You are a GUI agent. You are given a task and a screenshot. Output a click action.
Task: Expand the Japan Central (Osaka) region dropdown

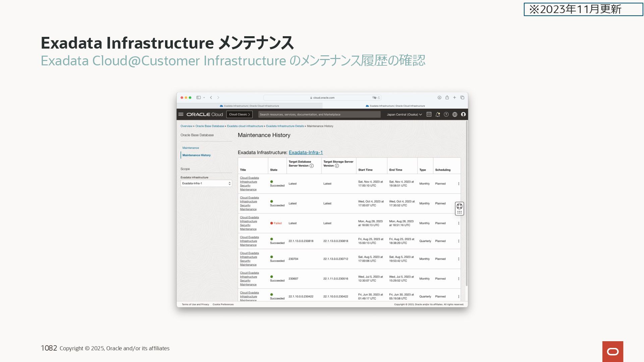click(x=404, y=114)
